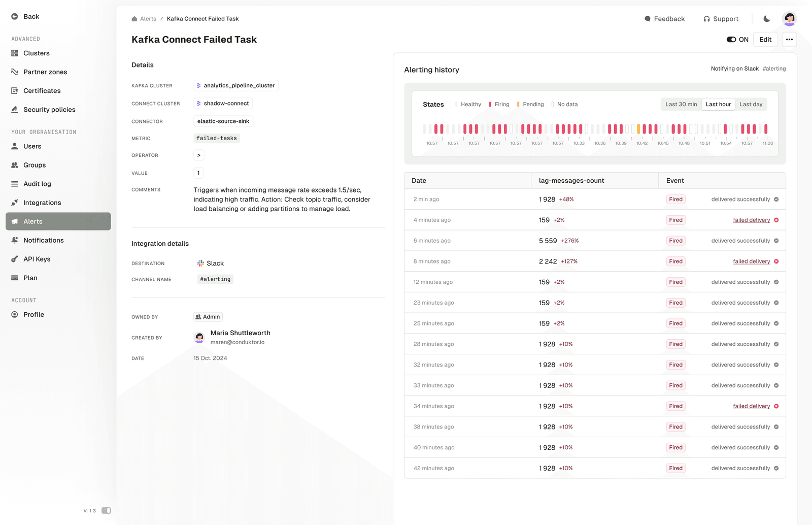The image size is (812, 525).
Task: Click the Edit button
Action: 765,39
